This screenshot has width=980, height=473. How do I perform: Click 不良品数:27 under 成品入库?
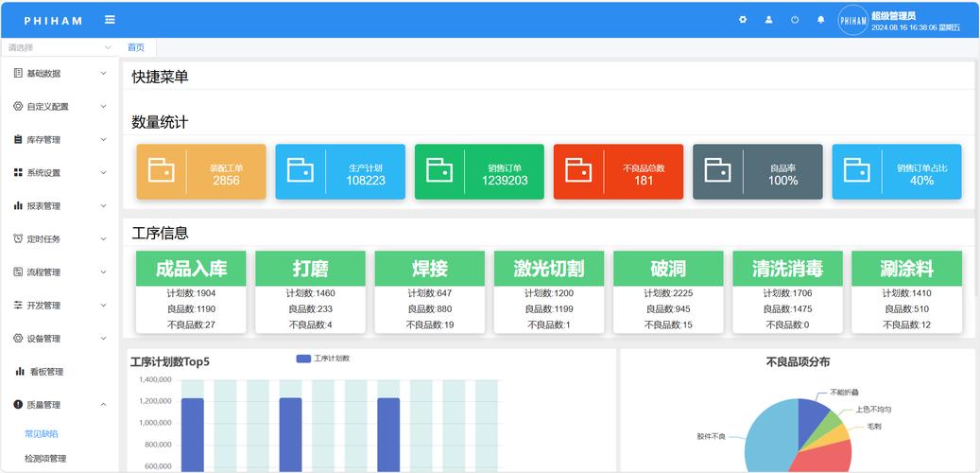coord(191,324)
